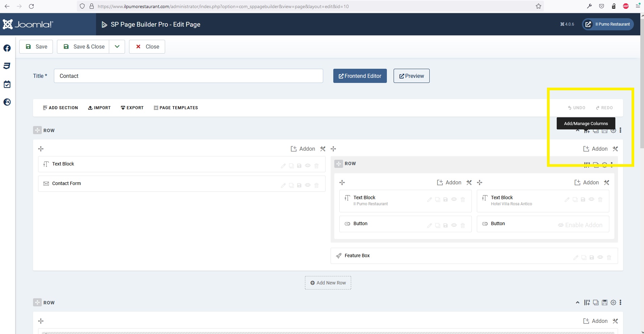Edit the Feature Box addon
Viewport: 644px width, 334px height.
coord(576,257)
